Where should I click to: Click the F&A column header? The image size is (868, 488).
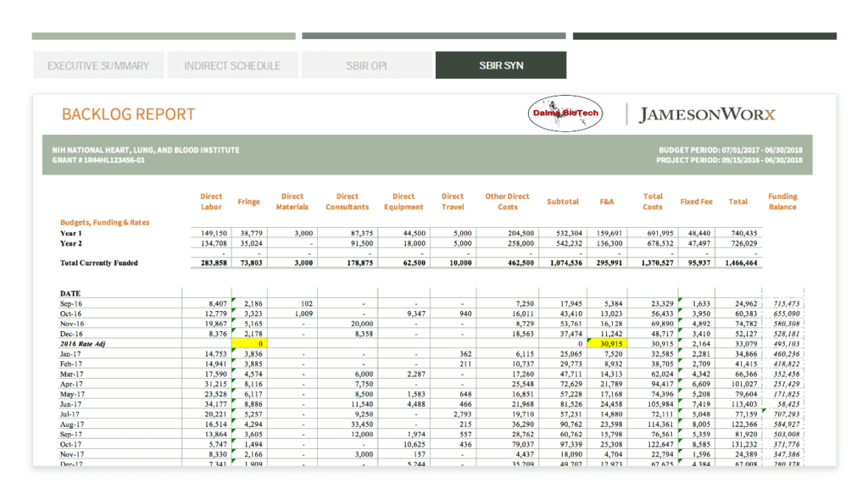[x=607, y=202]
